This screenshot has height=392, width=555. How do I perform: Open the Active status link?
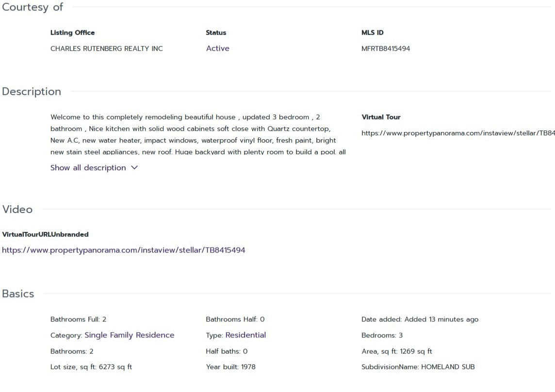[x=217, y=49]
